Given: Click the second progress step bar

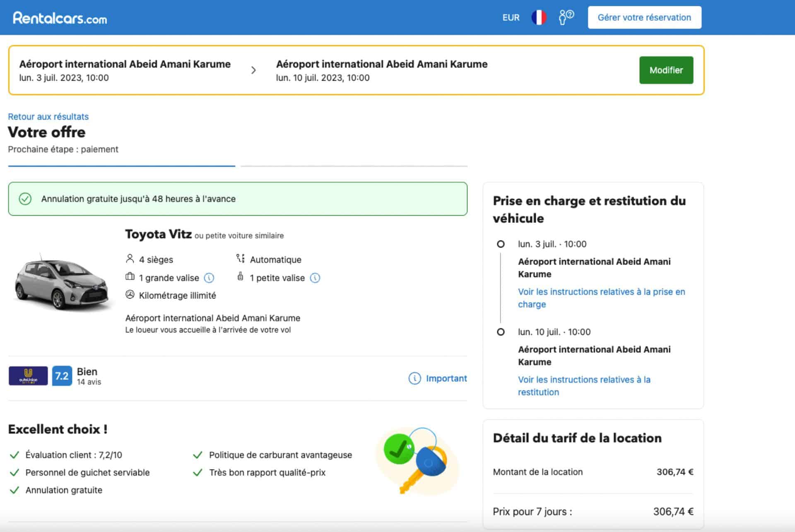Looking at the screenshot, I should point(354,166).
